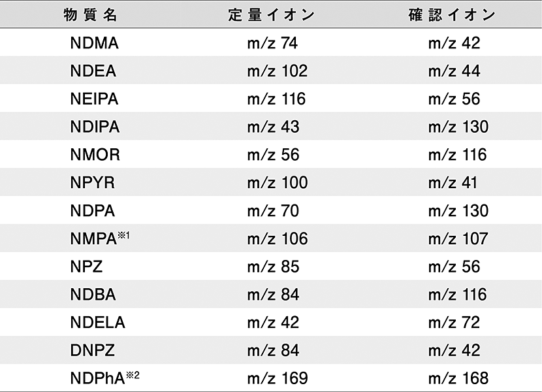This screenshot has width=542, height=392.
Task: Click NDELA confirmation ion m/z 72
Action: [x=454, y=323]
